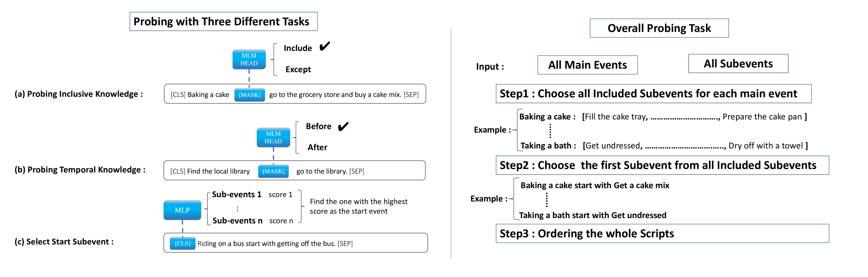This screenshot has width=868, height=277.
Task: Open the Step3 'Ordering the whole Scripts' box
Action: click(x=662, y=233)
